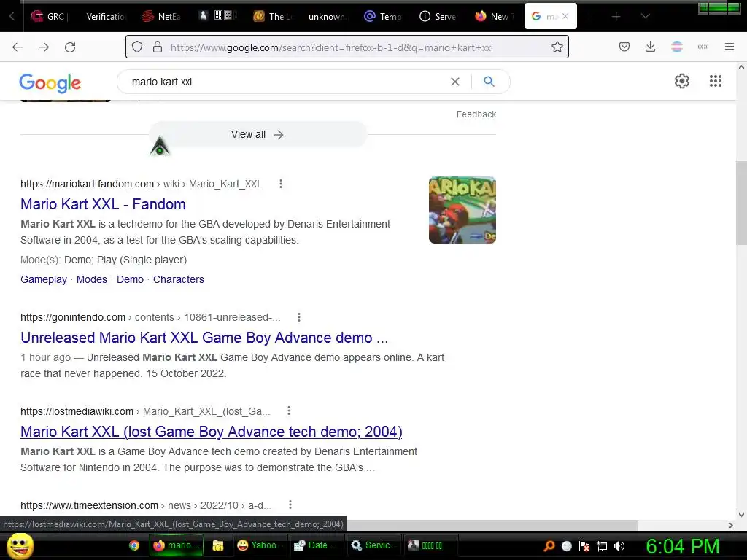Open the Characters sublink
Screen dimensions: 747x560
[179, 279]
